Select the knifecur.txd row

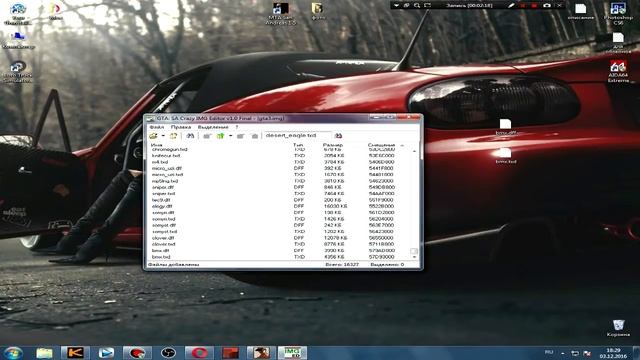280,156
